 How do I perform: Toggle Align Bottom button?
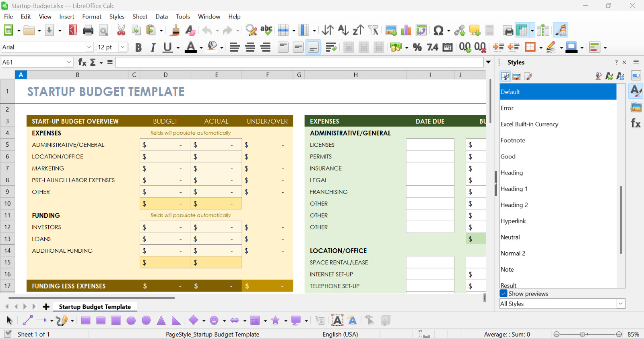tap(313, 47)
